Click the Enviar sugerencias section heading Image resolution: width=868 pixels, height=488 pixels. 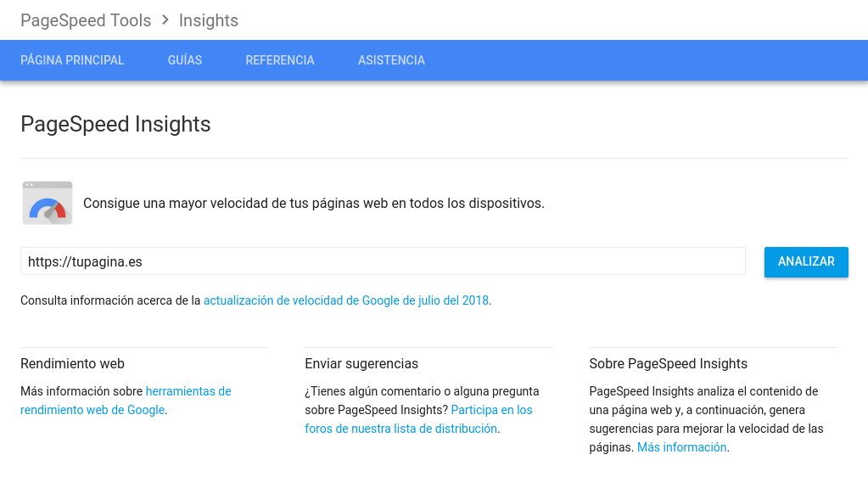tap(361, 363)
